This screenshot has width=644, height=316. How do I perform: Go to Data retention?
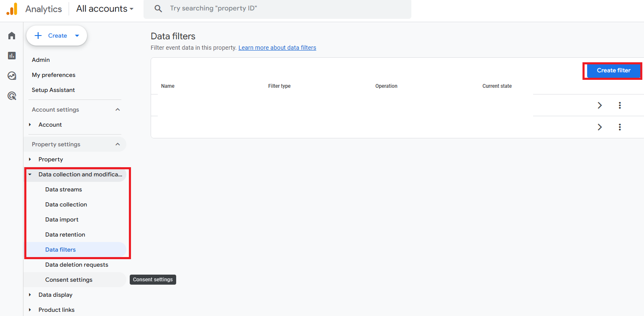click(65, 234)
